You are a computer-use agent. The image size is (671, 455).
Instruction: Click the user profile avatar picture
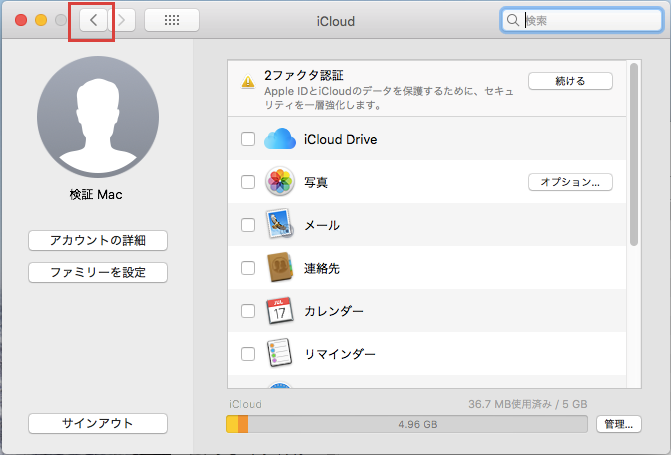(98, 117)
